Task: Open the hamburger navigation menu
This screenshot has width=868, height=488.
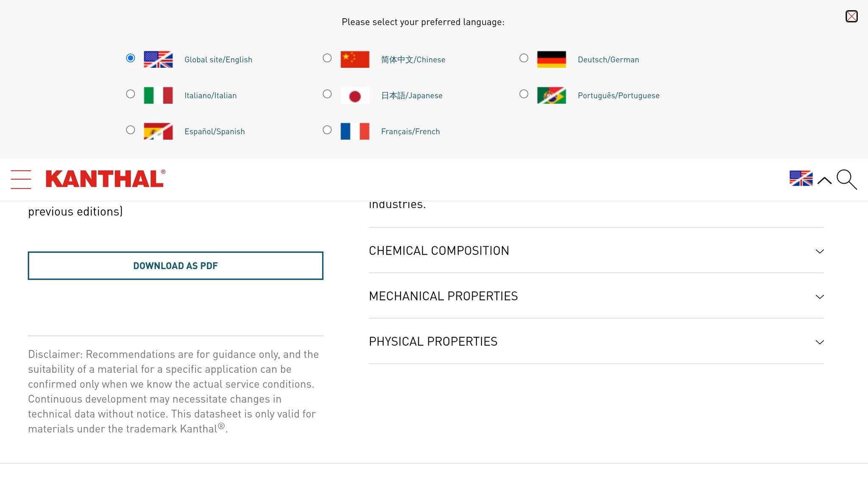Action: pos(21,179)
